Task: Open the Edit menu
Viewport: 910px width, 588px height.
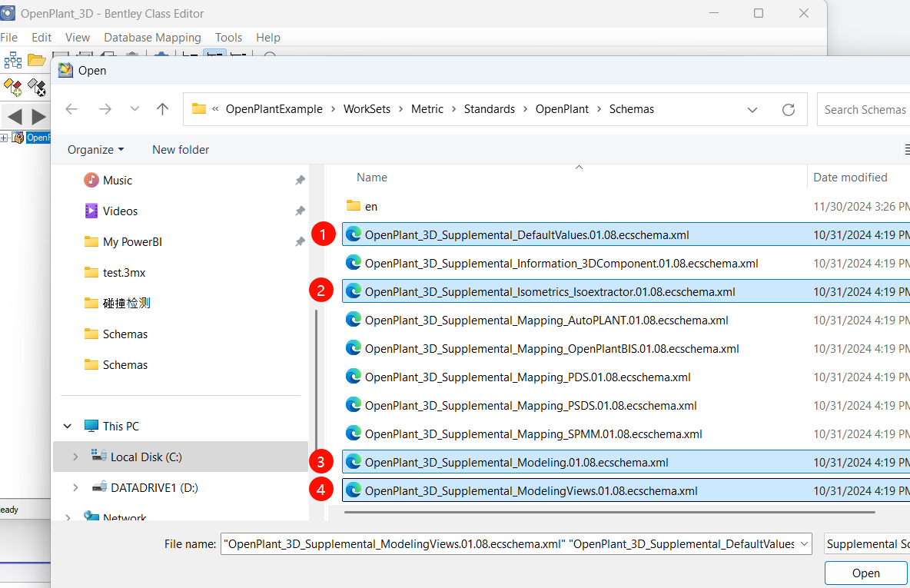Action: pos(42,37)
